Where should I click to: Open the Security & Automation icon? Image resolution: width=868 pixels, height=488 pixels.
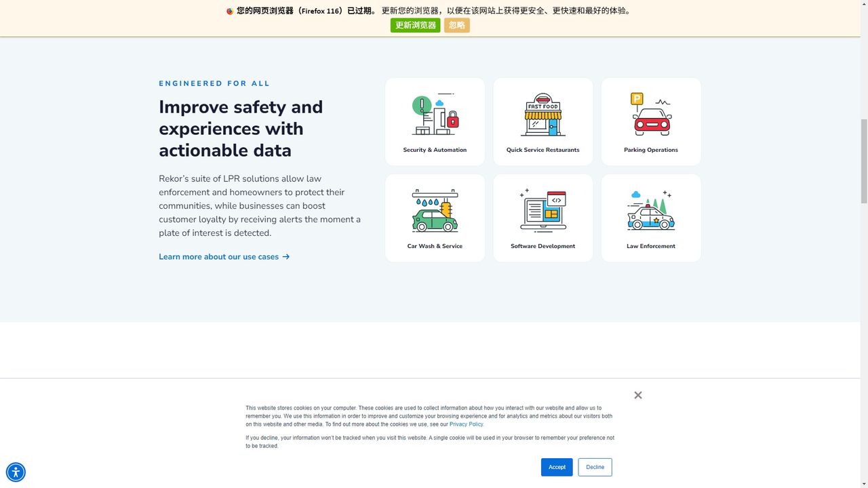pyautogui.click(x=435, y=115)
